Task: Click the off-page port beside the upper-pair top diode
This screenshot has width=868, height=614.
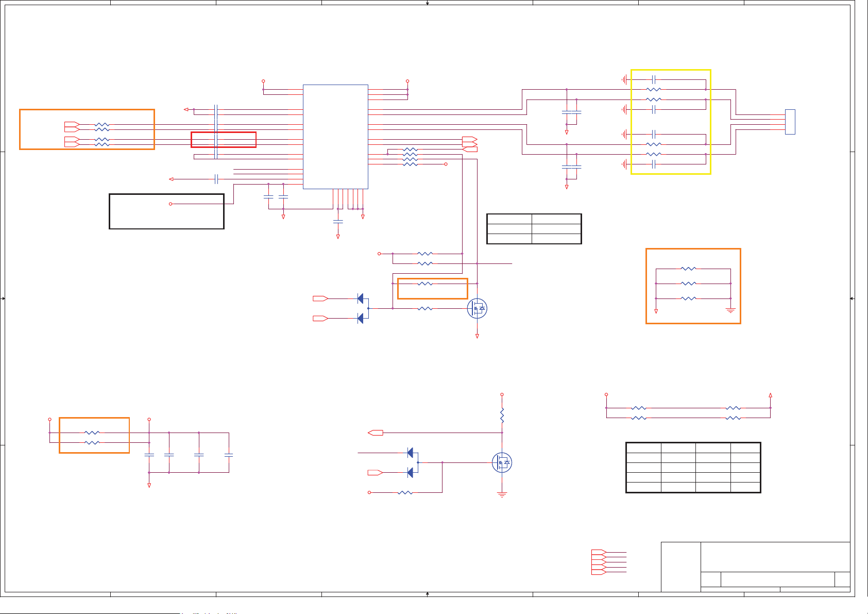Action: point(320,298)
